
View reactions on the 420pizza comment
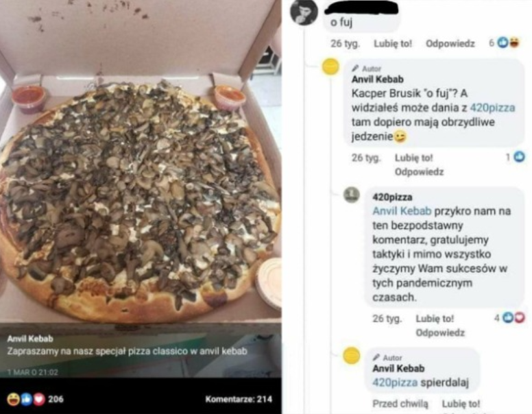509,318
